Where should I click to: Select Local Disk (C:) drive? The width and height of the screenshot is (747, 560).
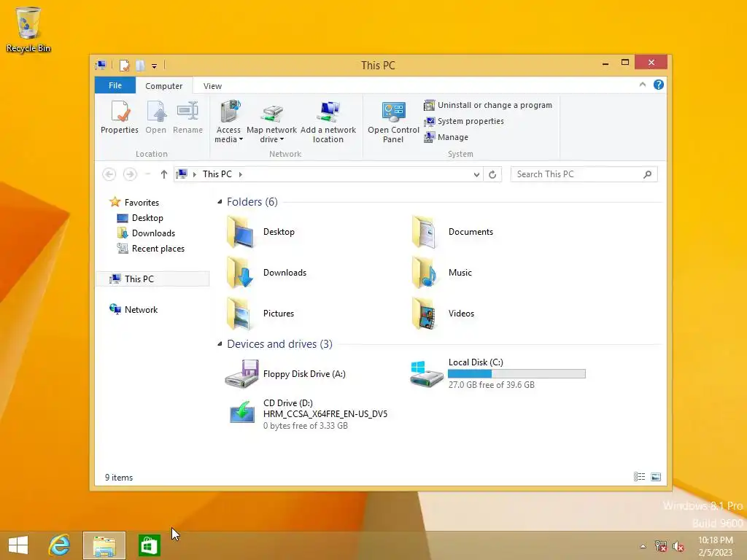(x=498, y=373)
